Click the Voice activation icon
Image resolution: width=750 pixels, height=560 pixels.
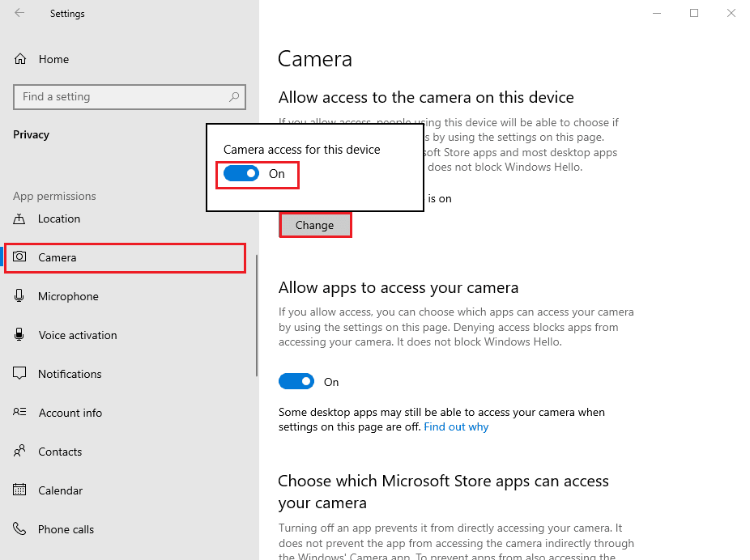(x=19, y=334)
